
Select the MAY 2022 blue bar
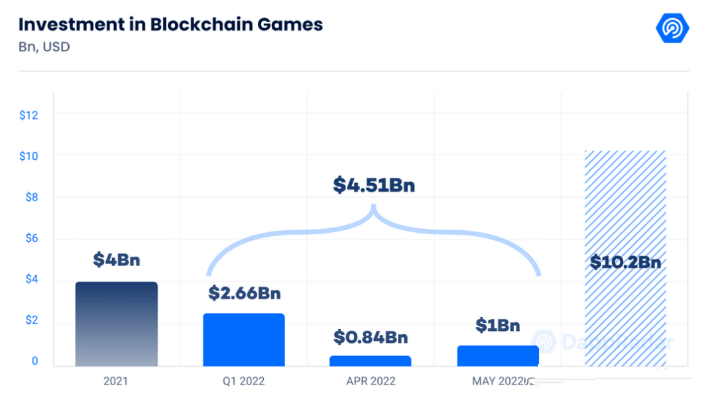(x=498, y=356)
